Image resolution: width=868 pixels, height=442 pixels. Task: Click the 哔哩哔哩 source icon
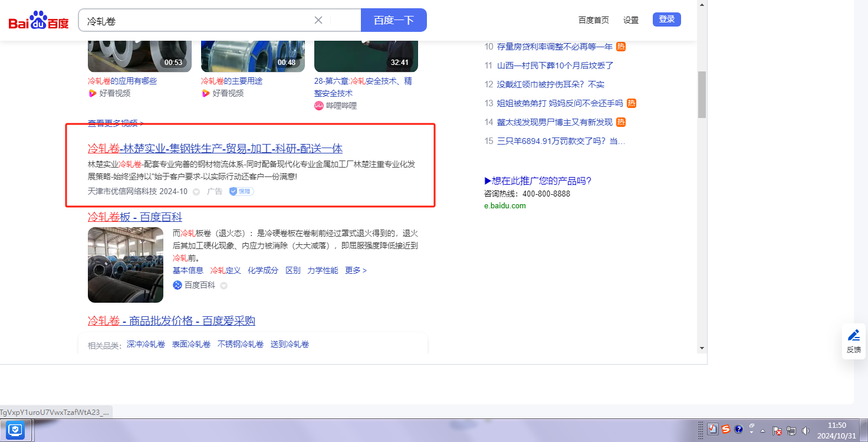coord(319,106)
